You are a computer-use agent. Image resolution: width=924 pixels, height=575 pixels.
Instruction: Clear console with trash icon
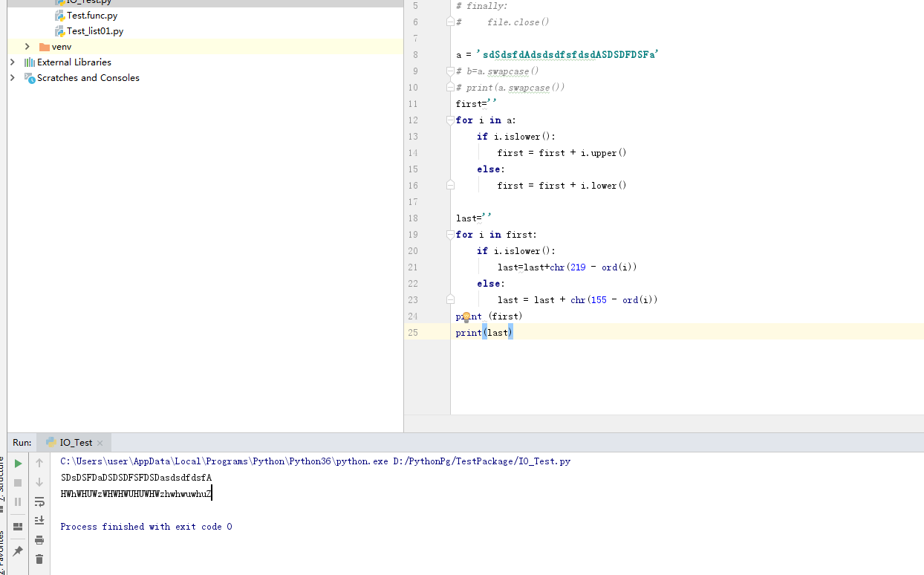[x=39, y=559]
